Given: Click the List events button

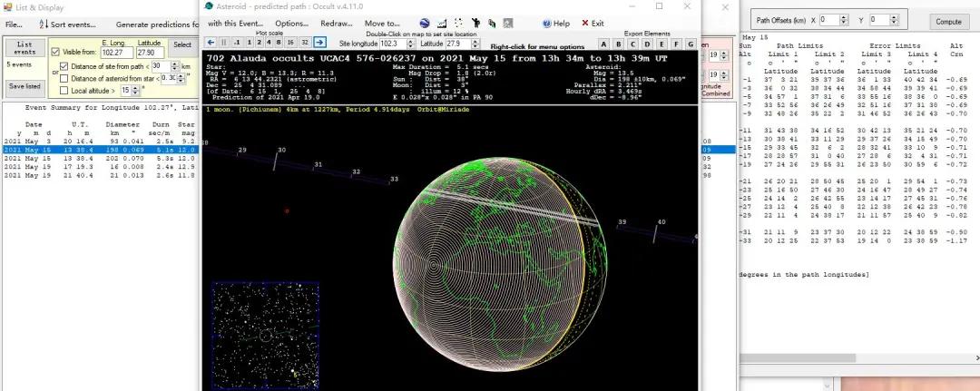Looking at the screenshot, I should [25, 48].
